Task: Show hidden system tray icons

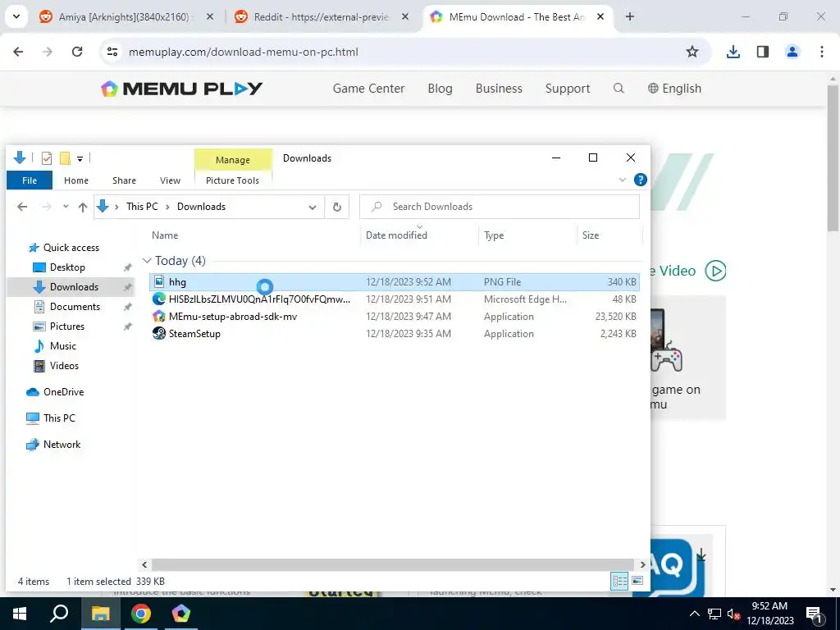Action: pyautogui.click(x=694, y=614)
